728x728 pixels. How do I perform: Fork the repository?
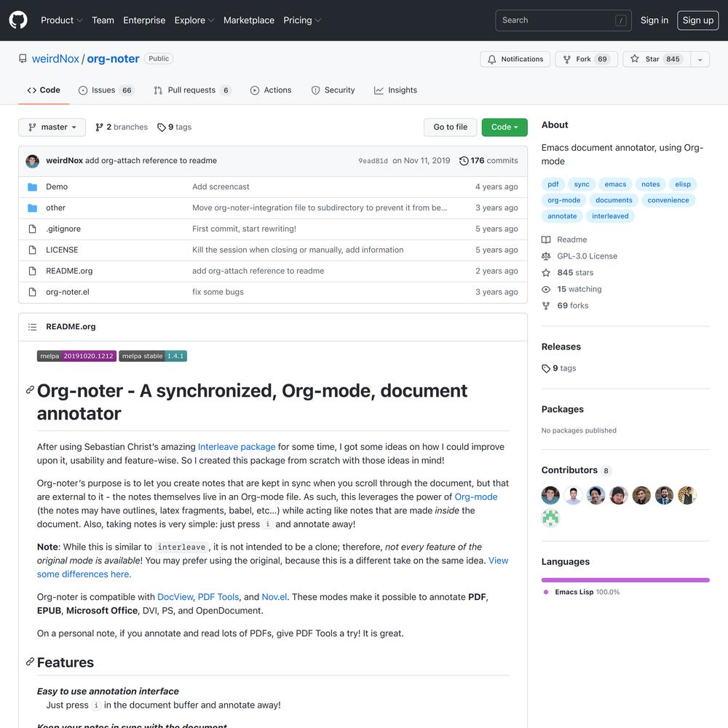[x=586, y=59]
